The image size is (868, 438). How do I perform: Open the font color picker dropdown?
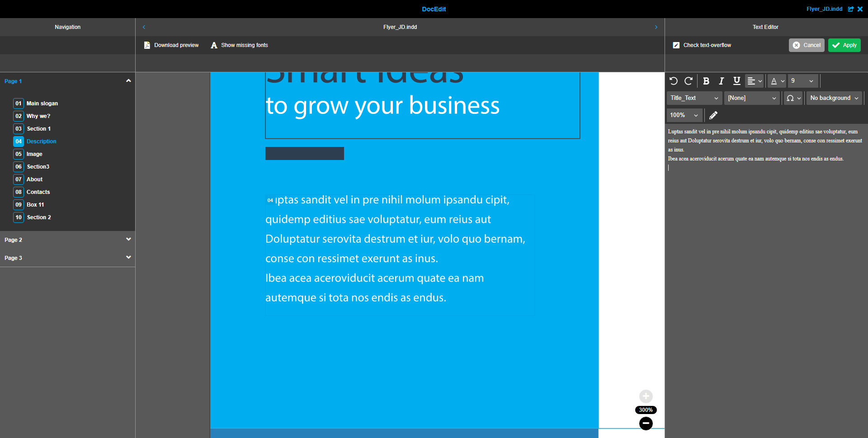(x=777, y=81)
